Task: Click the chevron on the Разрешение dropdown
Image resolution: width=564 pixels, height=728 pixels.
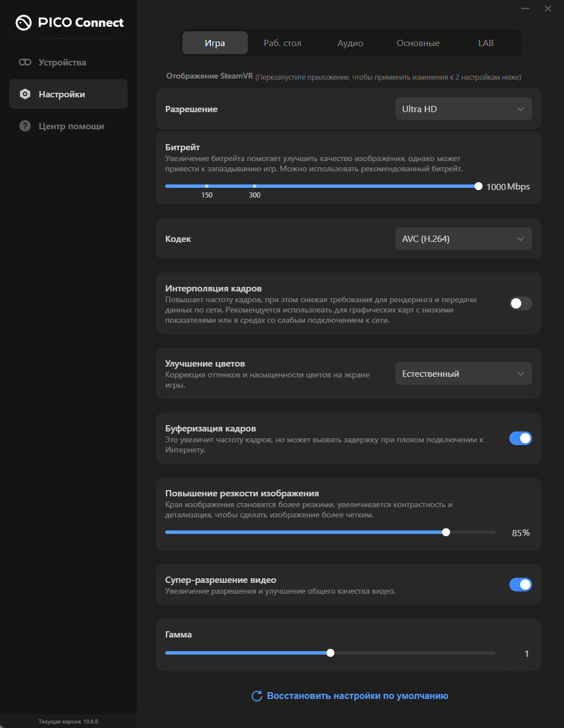Action: pos(520,109)
